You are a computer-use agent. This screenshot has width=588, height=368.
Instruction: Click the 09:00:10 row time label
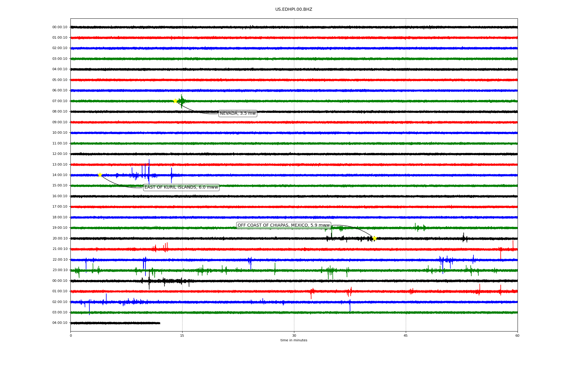pyautogui.click(x=60, y=122)
